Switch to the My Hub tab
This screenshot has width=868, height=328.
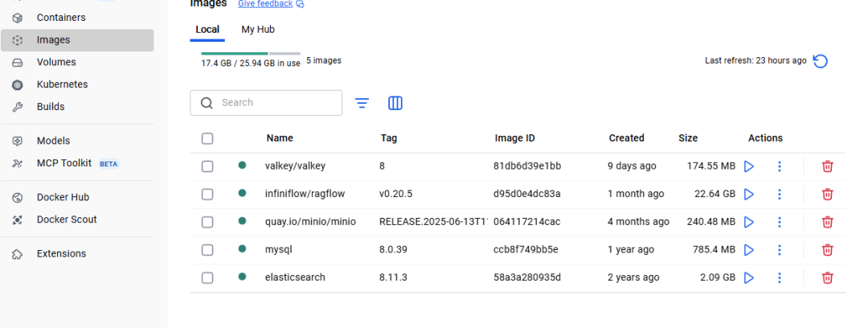(258, 30)
